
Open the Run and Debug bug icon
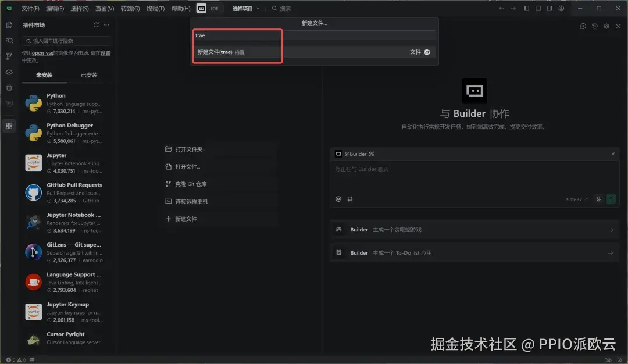9,88
